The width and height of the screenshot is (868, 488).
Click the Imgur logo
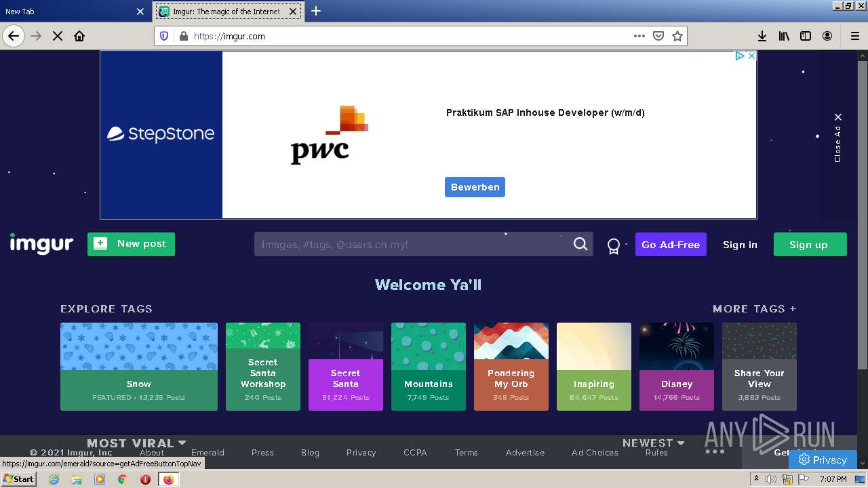click(41, 243)
